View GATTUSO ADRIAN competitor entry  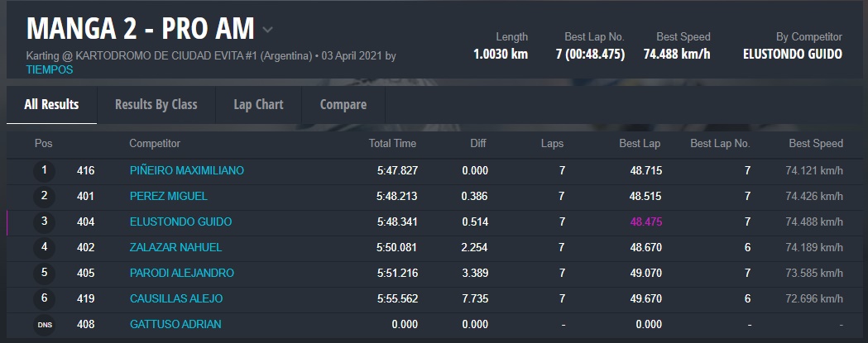click(175, 325)
